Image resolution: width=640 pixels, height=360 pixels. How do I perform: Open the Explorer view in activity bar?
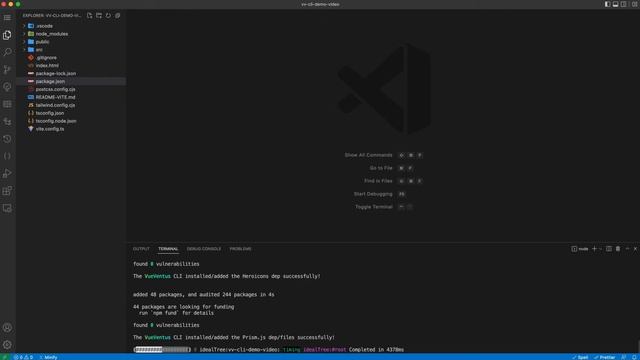[7, 35]
